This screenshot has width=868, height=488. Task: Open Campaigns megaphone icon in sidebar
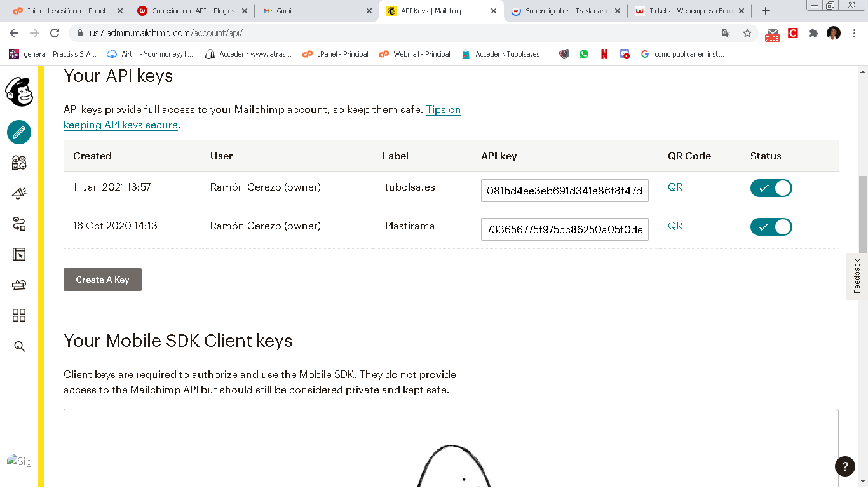(19, 193)
